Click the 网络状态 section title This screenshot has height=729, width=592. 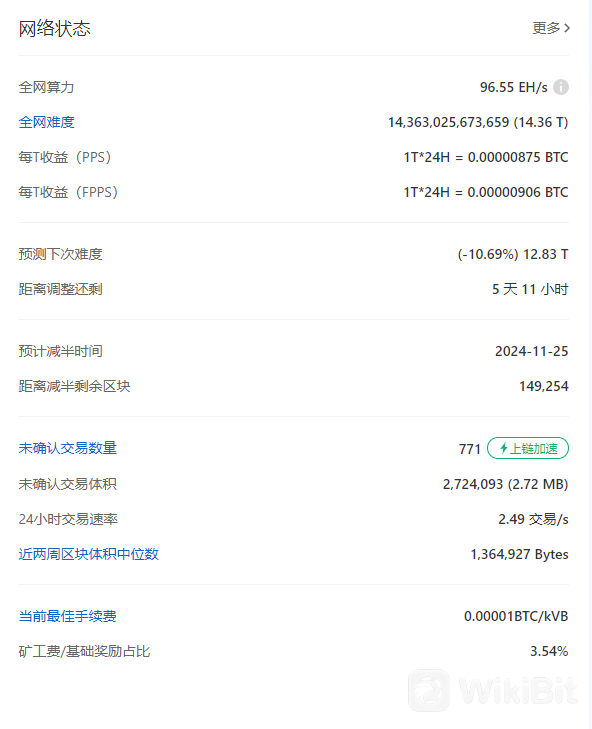54,29
